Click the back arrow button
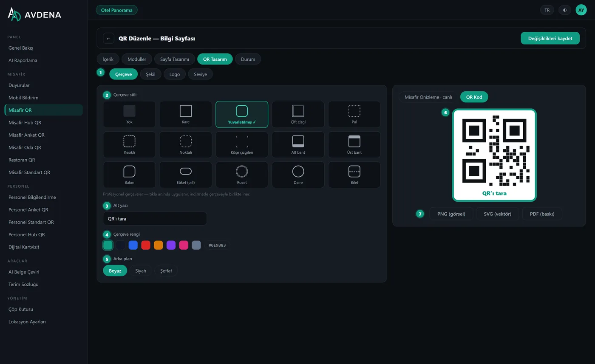Viewport: 595px width, 364px height. [x=108, y=38]
